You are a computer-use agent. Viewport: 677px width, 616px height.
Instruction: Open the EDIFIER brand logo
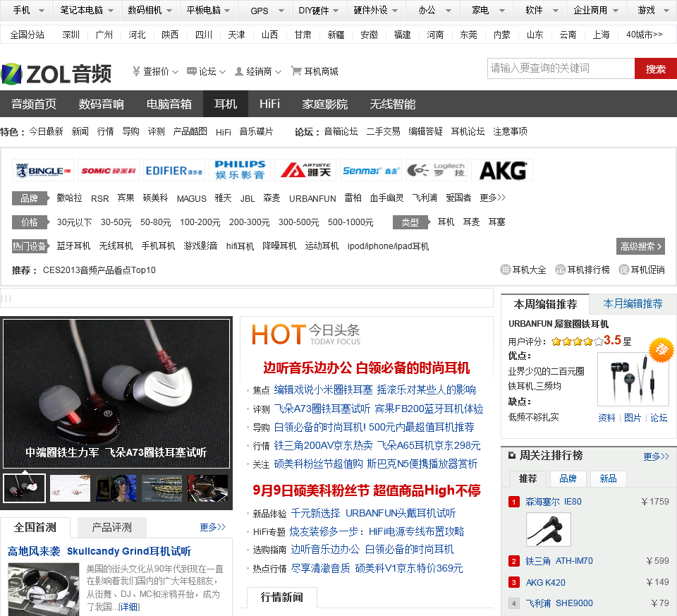pyautogui.click(x=174, y=171)
